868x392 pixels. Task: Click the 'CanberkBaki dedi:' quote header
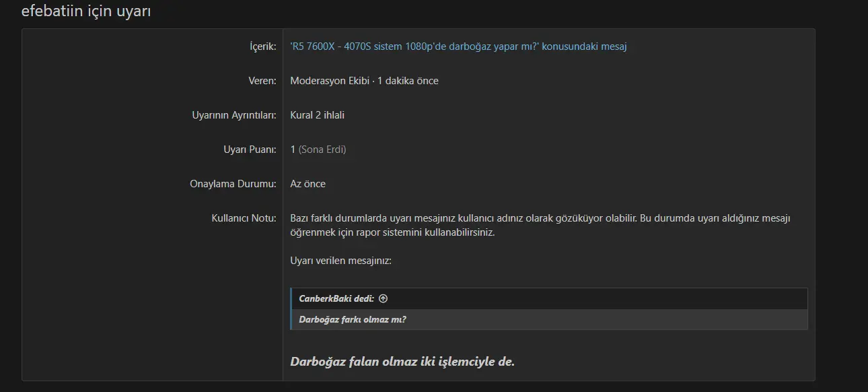[x=336, y=298]
